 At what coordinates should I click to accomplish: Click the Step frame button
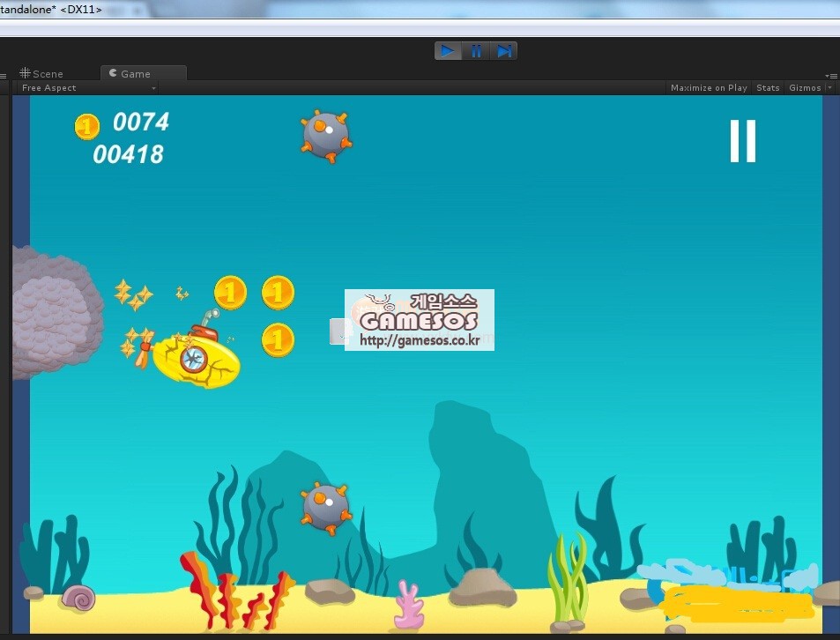coord(503,51)
